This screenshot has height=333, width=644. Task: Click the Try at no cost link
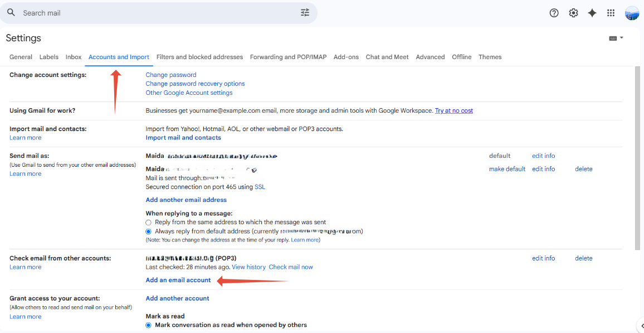[x=454, y=110]
